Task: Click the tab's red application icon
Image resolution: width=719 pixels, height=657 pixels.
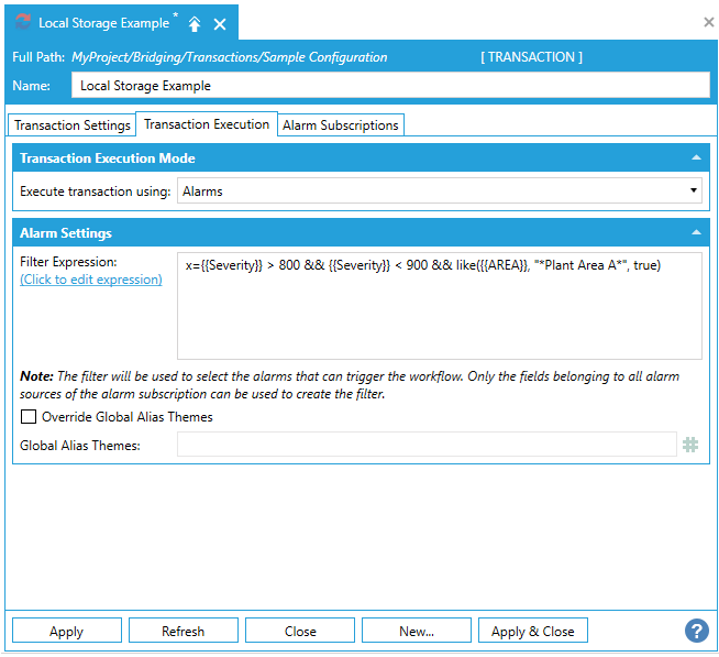Action: point(22,22)
